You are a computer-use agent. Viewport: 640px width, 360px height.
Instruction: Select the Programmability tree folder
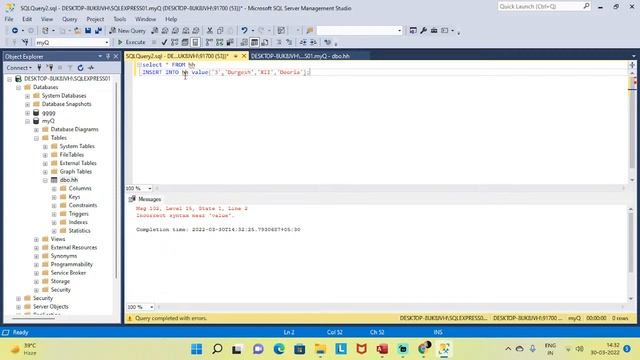tap(71, 264)
